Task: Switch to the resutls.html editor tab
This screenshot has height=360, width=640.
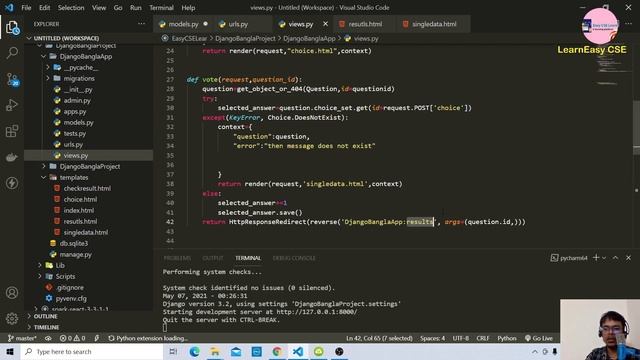Action: (365, 24)
